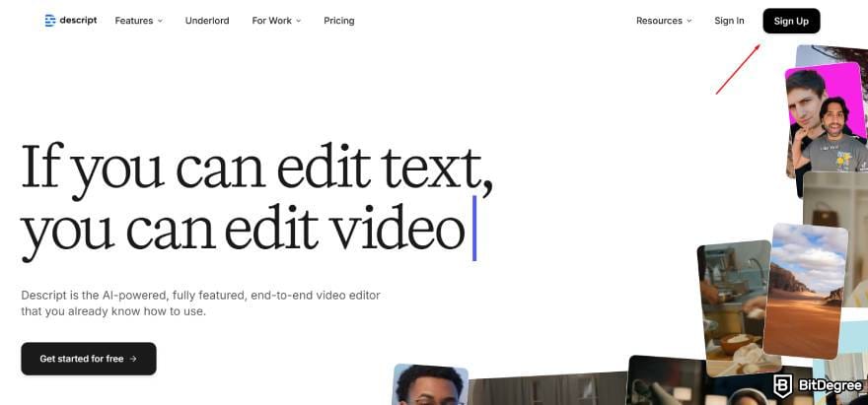The width and height of the screenshot is (868, 405).
Task: Click the Sign In link
Action: point(729,21)
